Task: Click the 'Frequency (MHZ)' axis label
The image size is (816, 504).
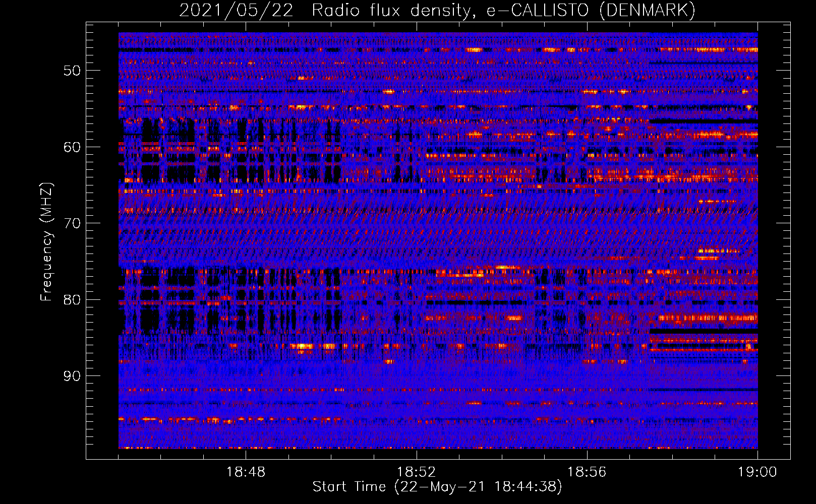Action: 46,242
